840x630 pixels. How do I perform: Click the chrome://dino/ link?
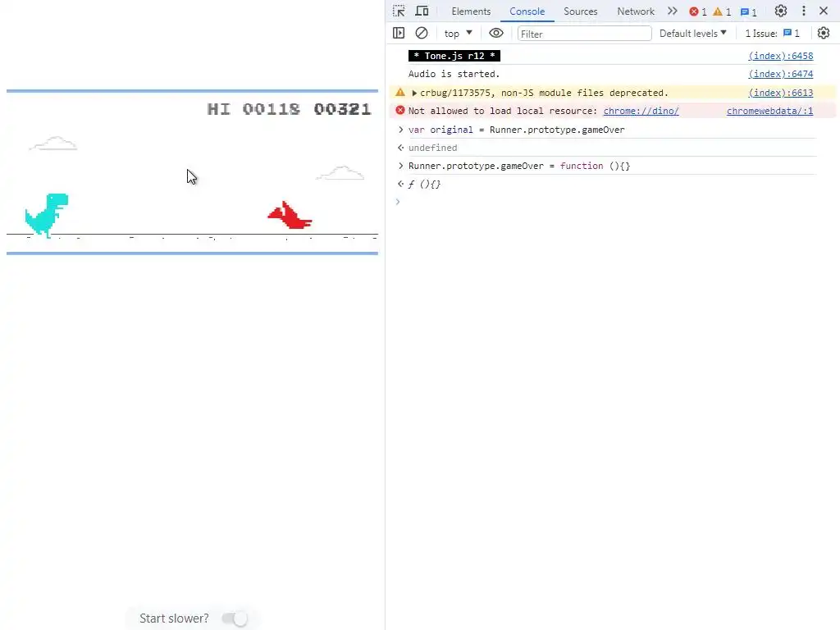(641, 111)
